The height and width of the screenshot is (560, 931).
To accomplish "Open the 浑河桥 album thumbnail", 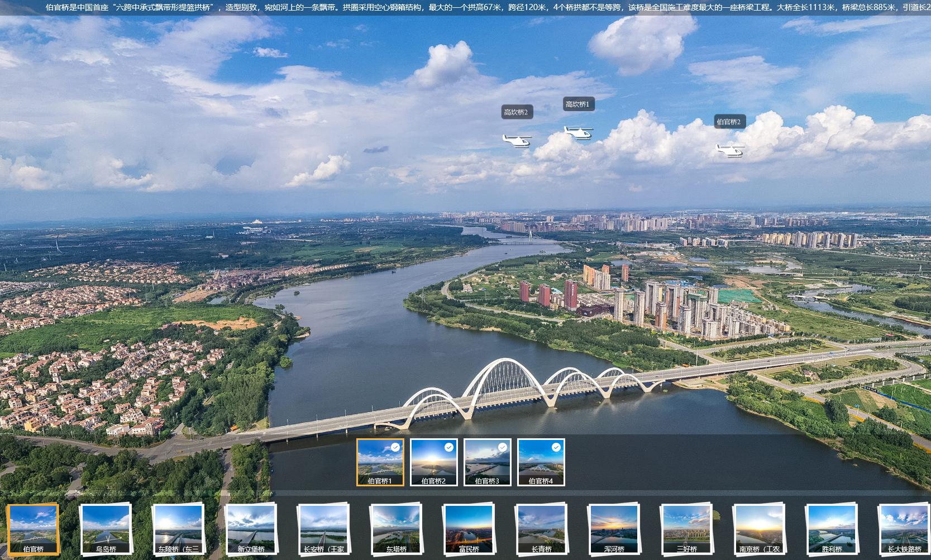I will (614, 528).
